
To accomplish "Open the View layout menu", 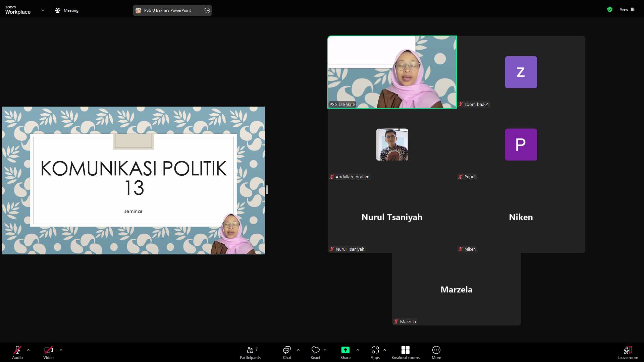I will pos(627,9).
